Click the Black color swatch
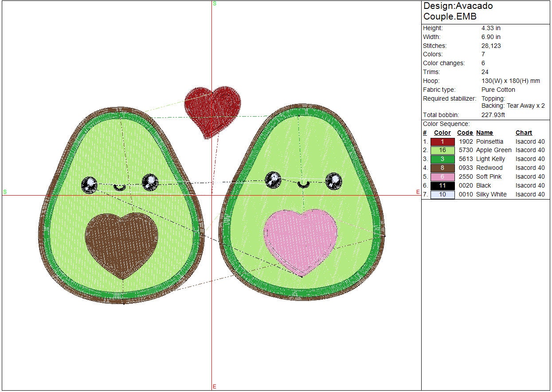 [x=442, y=186]
